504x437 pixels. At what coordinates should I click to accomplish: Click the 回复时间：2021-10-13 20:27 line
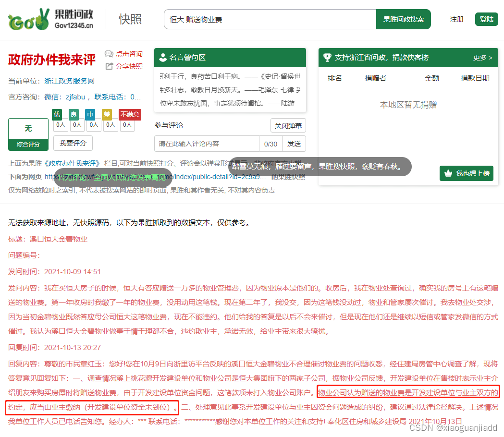54,348
